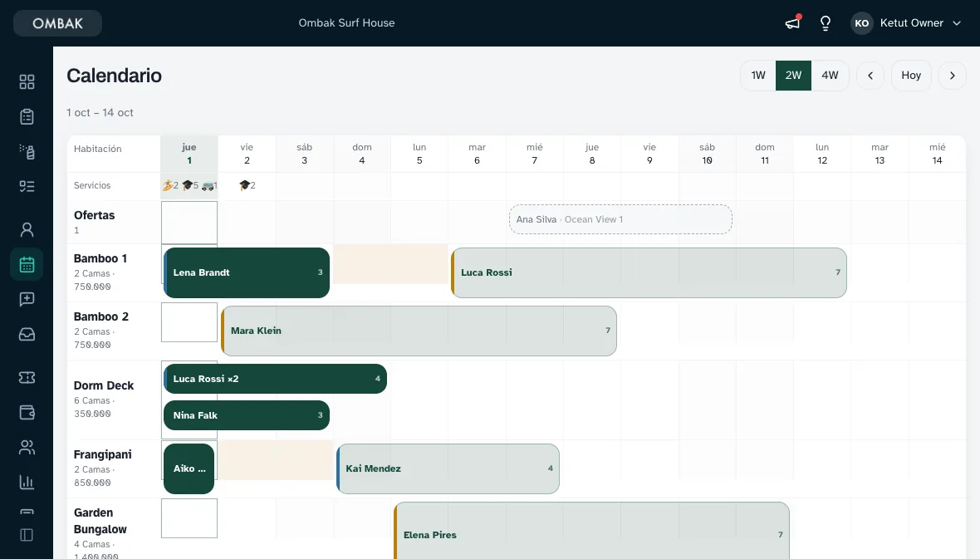Open the guest profile icon in sidebar
The height and width of the screenshot is (559, 980).
click(27, 229)
